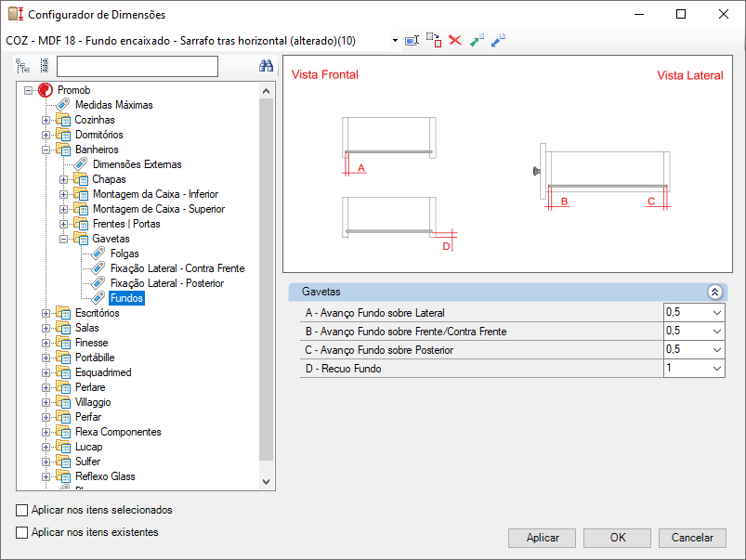Screen dimensions: 746x560
Task: Click the folder icon beside Reflexo Glass
Action: tap(63, 476)
